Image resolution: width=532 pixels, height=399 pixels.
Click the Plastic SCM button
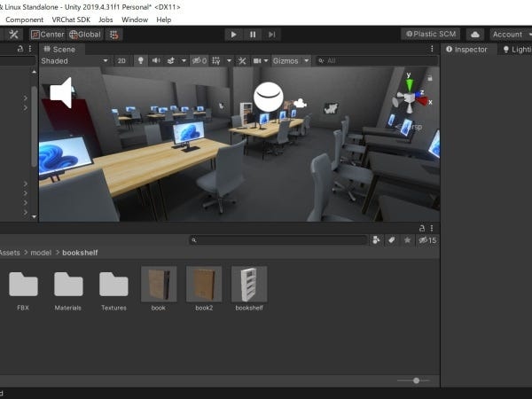point(431,35)
